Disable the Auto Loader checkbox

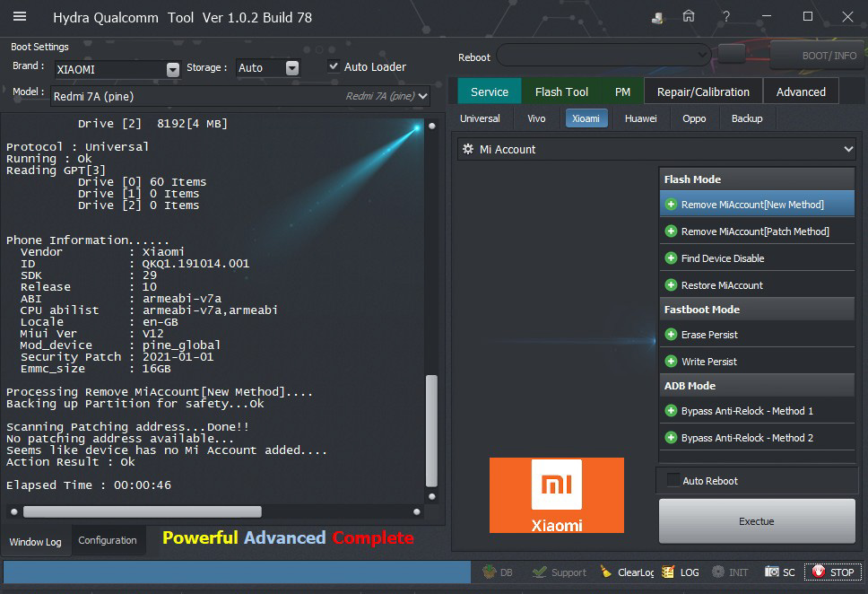pyautogui.click(x=334, y=66)
